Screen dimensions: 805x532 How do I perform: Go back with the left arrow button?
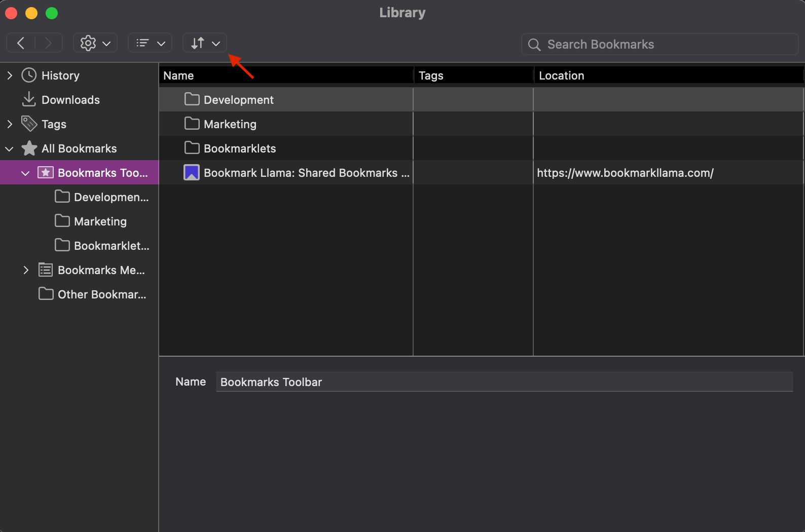tap(21, 43)
